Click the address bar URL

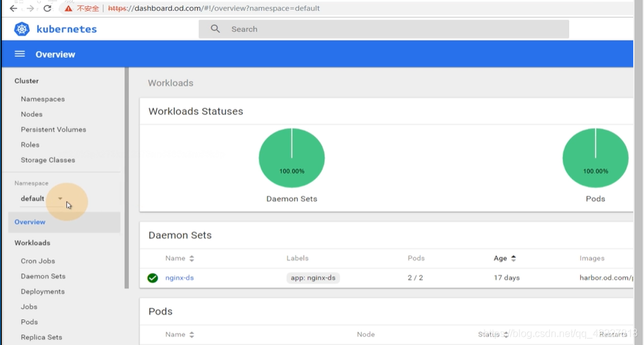(x=213, y=8)
